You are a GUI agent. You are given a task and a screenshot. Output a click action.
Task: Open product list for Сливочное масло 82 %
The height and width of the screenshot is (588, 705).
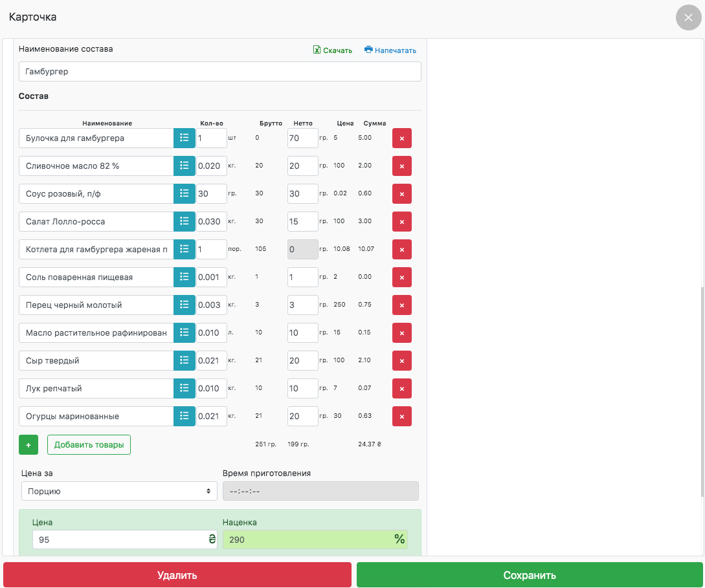coord(184,166)
